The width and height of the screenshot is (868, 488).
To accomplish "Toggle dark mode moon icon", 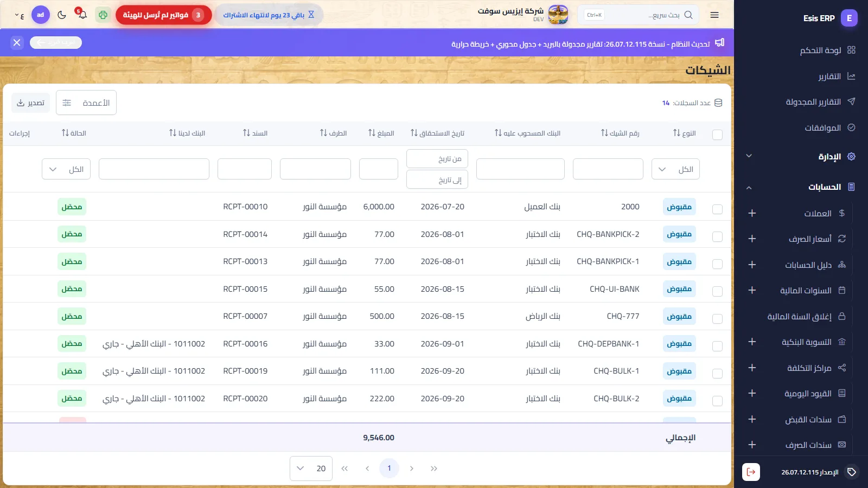I will coord(62,15).
